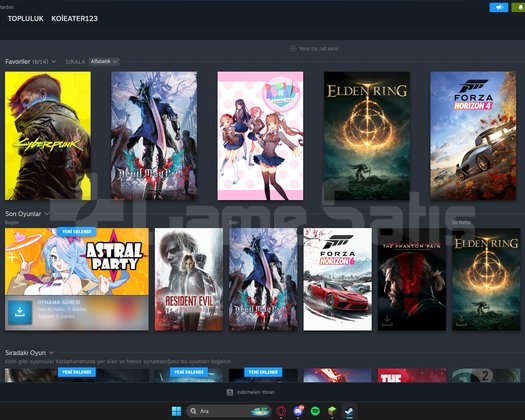Click the blue download button for Astral Party
This screenshot has height=420, width=525.
point(20,312)
